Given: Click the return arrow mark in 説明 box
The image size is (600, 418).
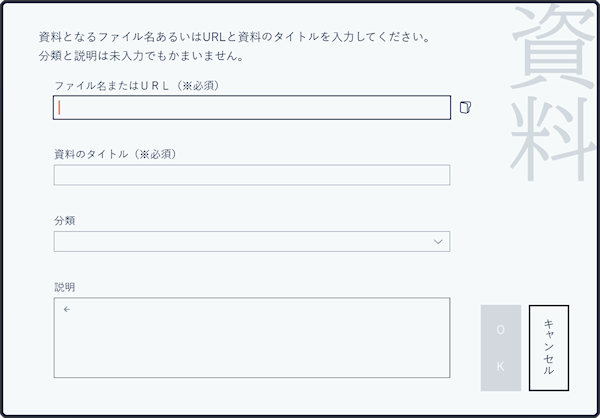Looking at the screenshot, I should [66, 310].
